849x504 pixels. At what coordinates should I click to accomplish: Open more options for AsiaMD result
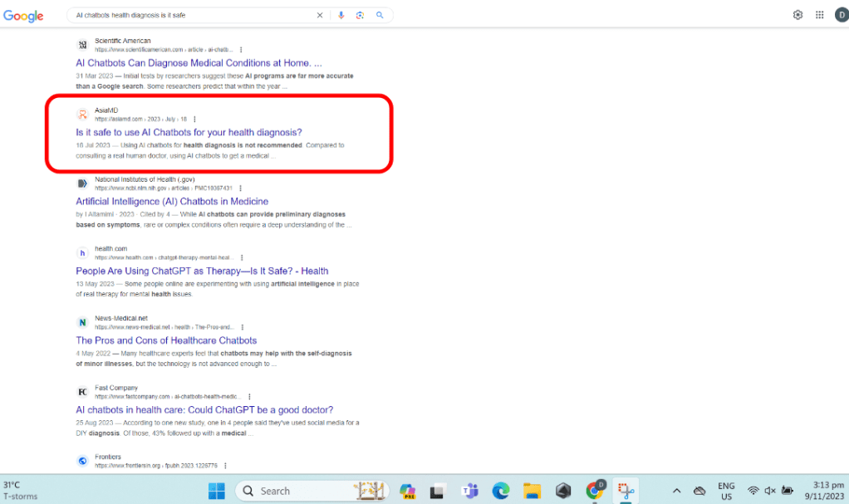pyautogui.click(x=194, y=119)
